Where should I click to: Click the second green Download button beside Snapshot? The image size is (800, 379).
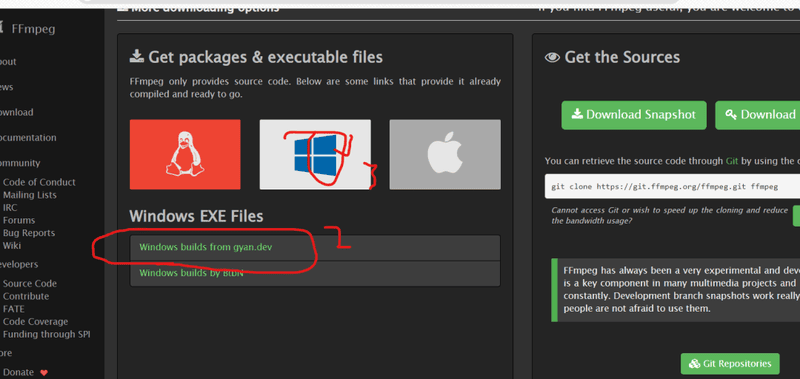point(758,115)
